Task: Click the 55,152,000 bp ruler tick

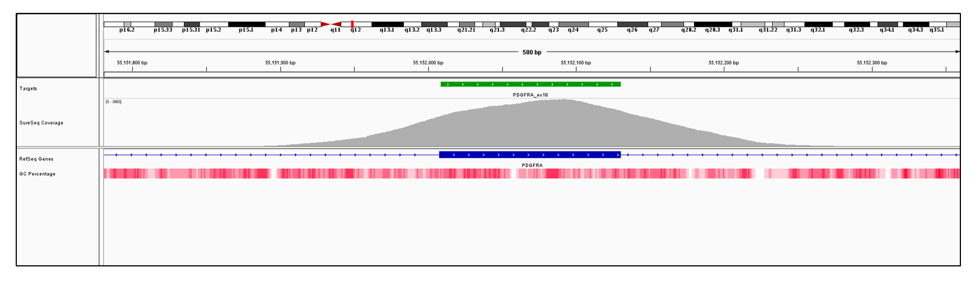Action: [x=428, y=63]
